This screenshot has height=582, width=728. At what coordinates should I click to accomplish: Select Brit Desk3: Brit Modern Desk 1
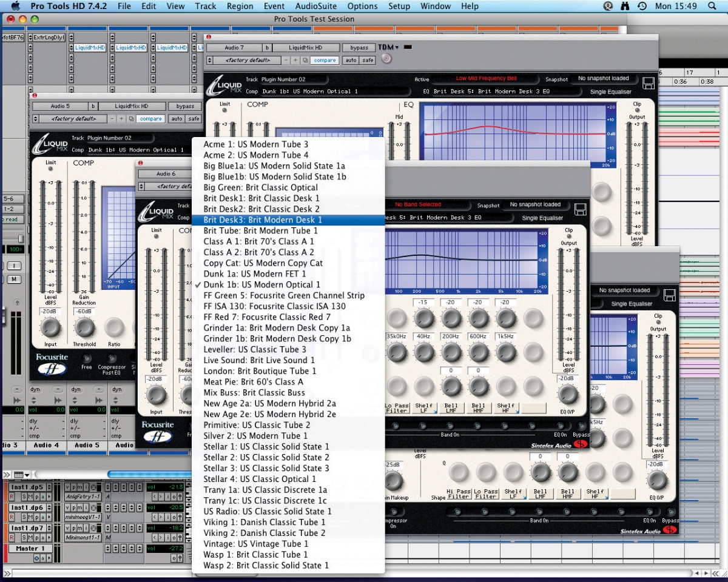click(288, 219)
